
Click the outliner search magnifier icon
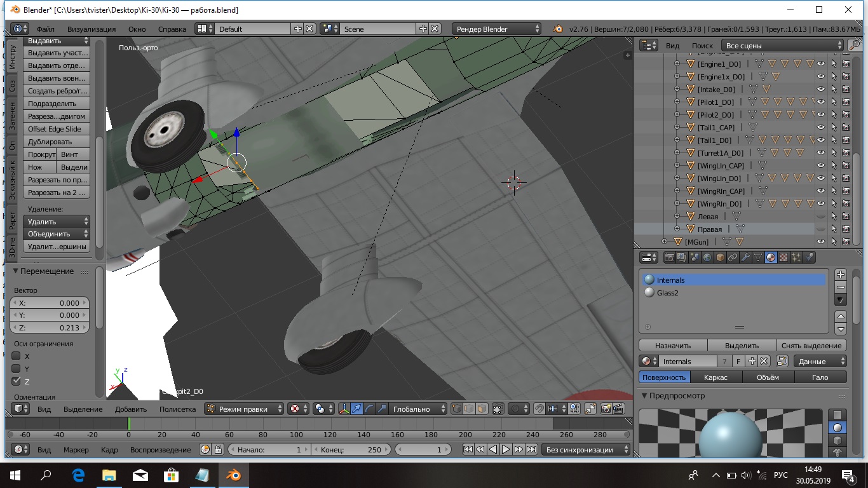coord(855,46)
